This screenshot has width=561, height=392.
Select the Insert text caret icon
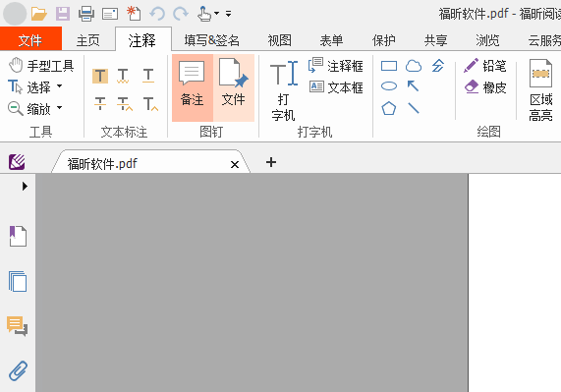(x=150, y=104)
